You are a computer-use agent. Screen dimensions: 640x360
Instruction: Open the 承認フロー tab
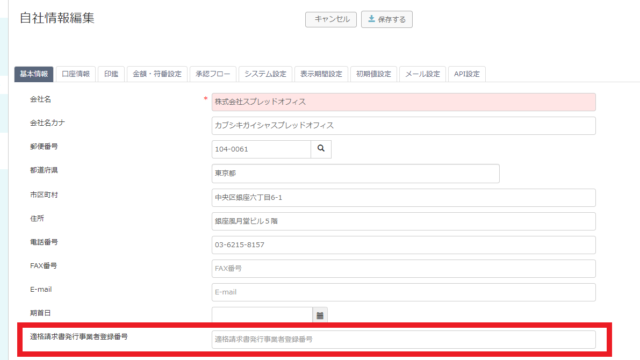click(x=213, y=74)
